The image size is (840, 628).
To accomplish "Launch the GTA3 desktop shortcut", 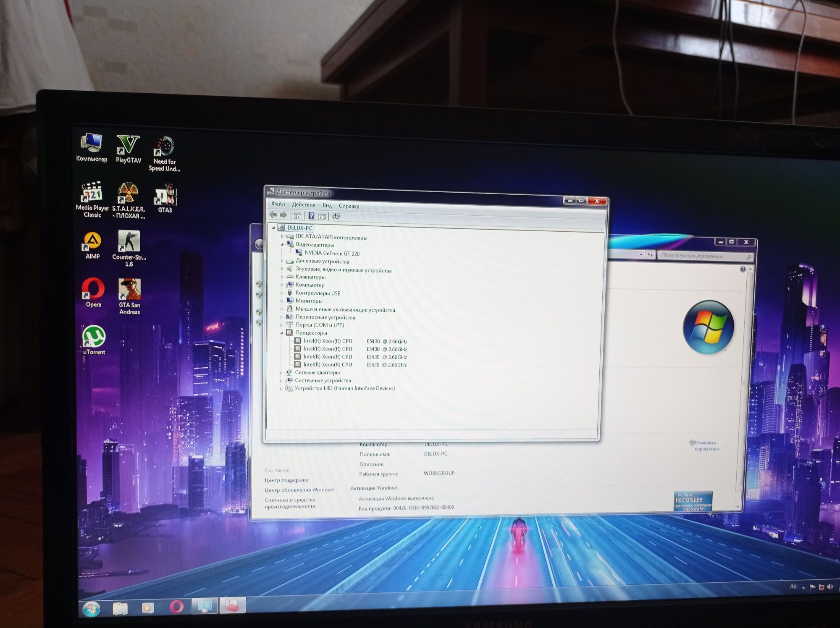I will pyautogui.click(x=165, y=198).
